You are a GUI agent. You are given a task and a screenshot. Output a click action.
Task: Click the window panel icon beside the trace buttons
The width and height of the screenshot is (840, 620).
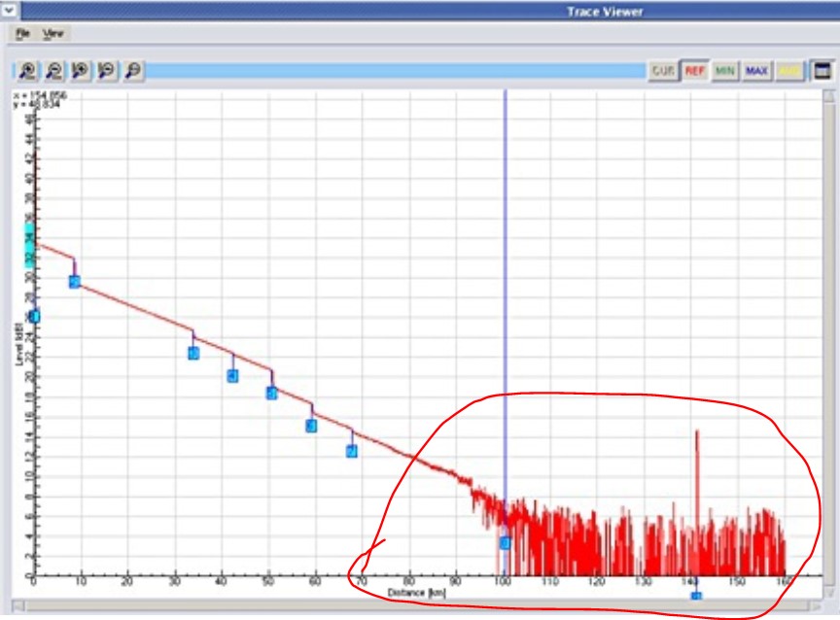(822, 71)
